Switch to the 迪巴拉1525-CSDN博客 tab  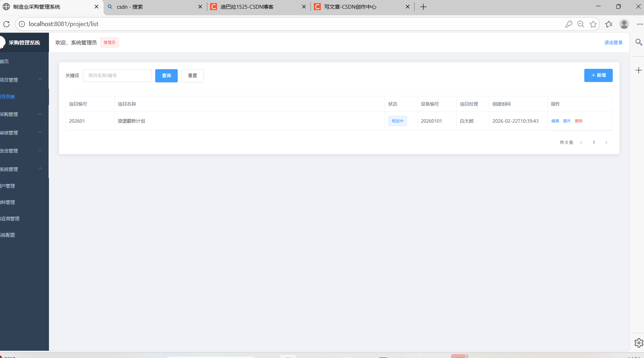click(x=259, y=7)
